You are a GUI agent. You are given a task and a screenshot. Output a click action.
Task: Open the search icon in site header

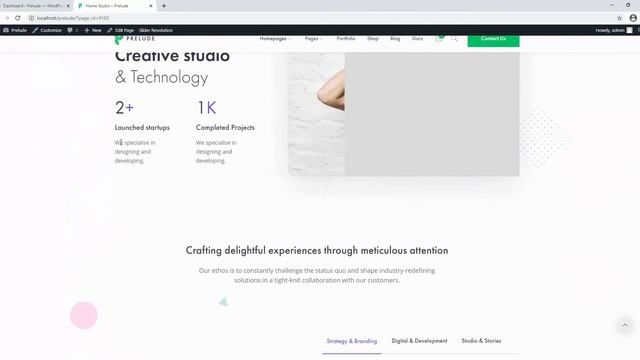[454, 39]
